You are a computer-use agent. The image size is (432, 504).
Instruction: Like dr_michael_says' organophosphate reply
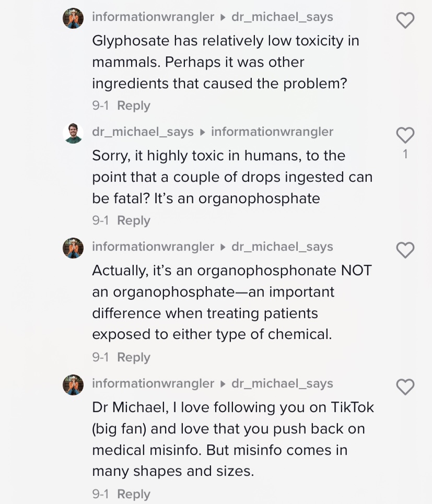[x=405, y=135]
